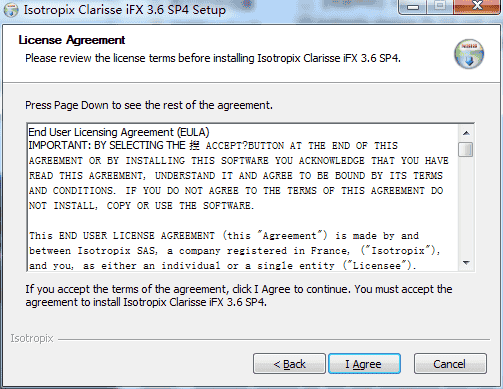The image size is (503, 389).
Task: Click the scrollbar track below the thumb
Action: click(466, 207)
